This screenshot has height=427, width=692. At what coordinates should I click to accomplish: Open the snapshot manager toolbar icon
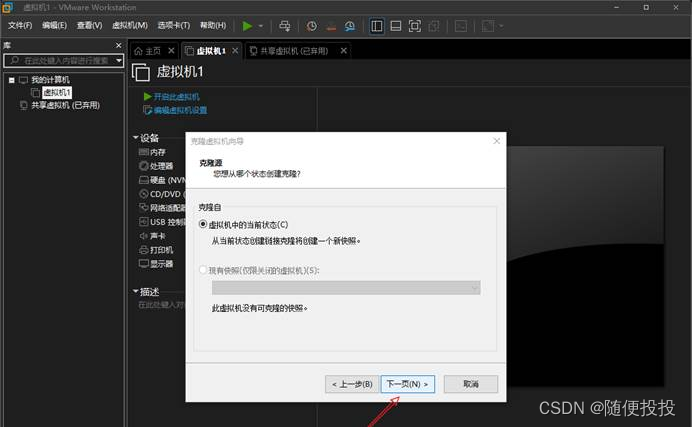click(350, 26)
